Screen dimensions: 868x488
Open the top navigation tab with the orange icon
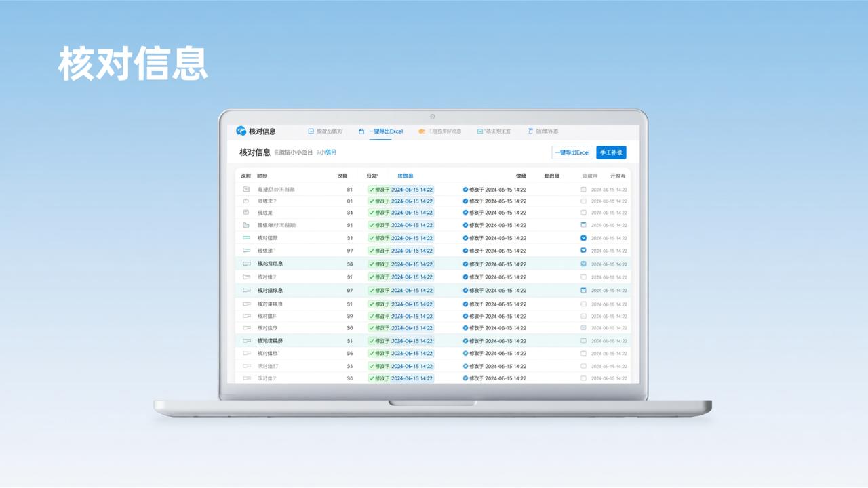(440, 131)
